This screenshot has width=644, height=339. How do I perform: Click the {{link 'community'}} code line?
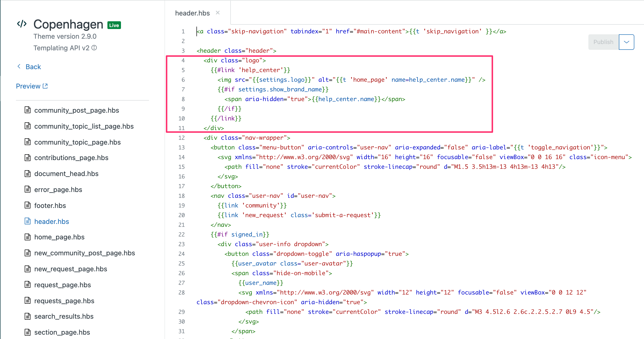[252, 206]
